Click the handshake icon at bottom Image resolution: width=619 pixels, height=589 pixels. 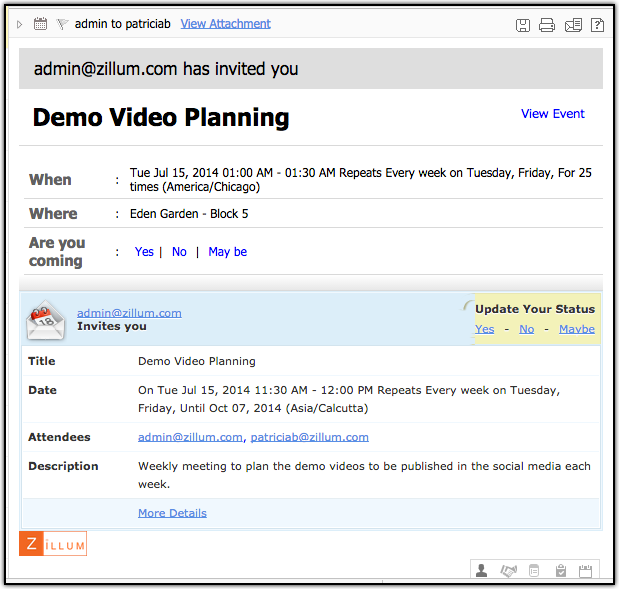click(x=508, y=571)
